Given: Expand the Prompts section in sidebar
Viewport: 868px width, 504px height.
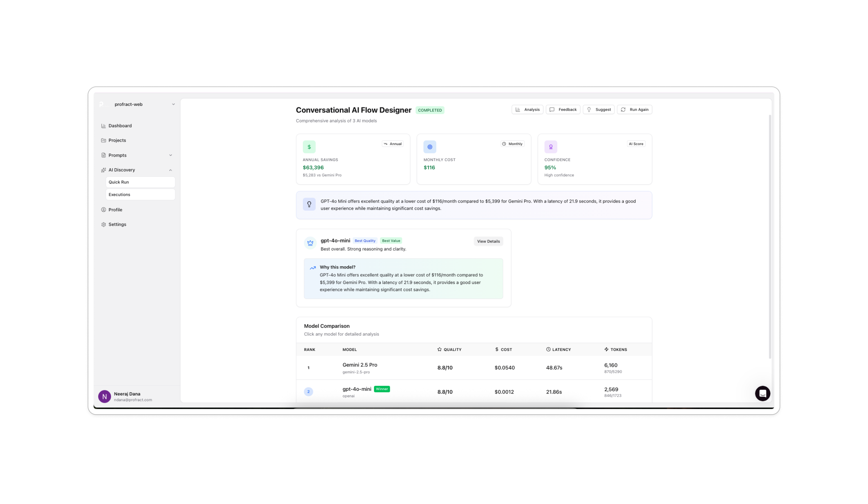Looking at the screenshot, I should pos(171,155).
